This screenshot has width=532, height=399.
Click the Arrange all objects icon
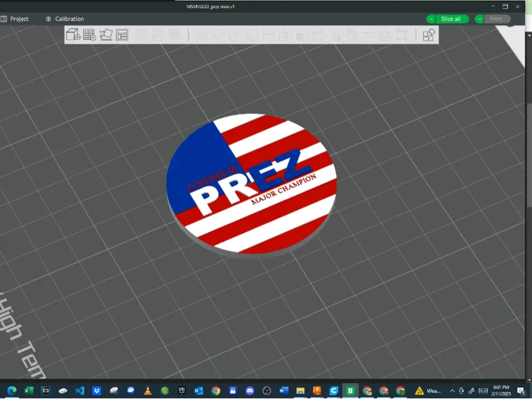[x=122, y=35]
